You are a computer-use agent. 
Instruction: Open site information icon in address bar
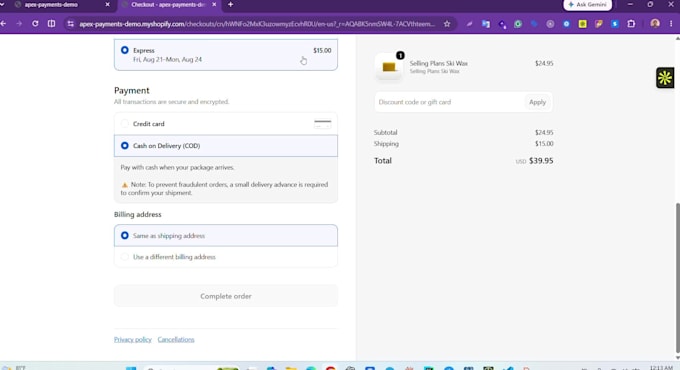[x=71, y=24]
